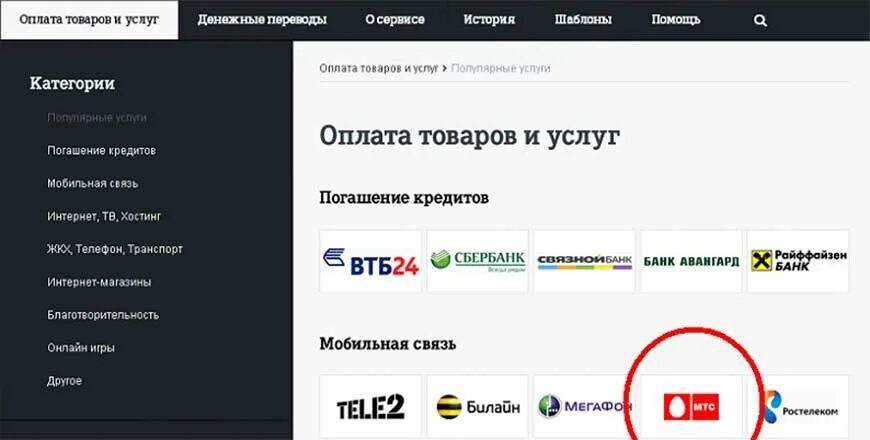Open the Шаблоны menu item
The width and height of the screenshot is (870, 440).
583,20
